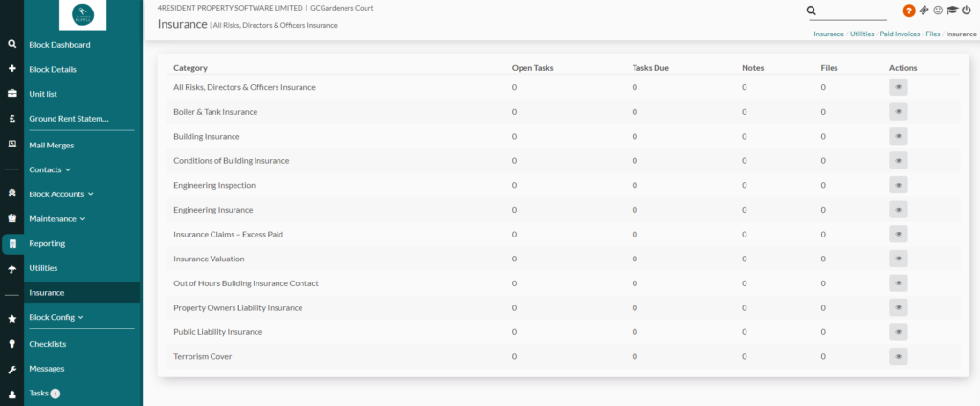Select Checklists in the sidebar
The width and height of the screenshot is (980, 406).
[x=48, y=344]
